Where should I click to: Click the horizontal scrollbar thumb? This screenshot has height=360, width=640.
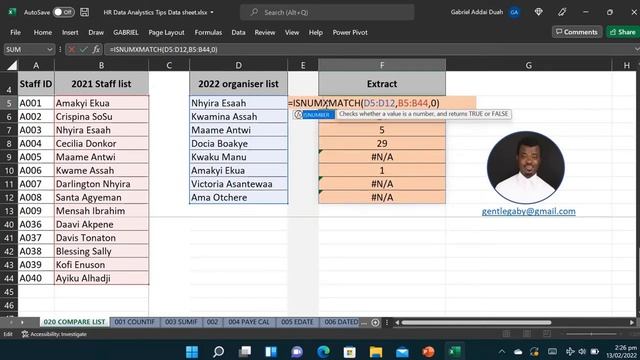(x=476, y=322)
